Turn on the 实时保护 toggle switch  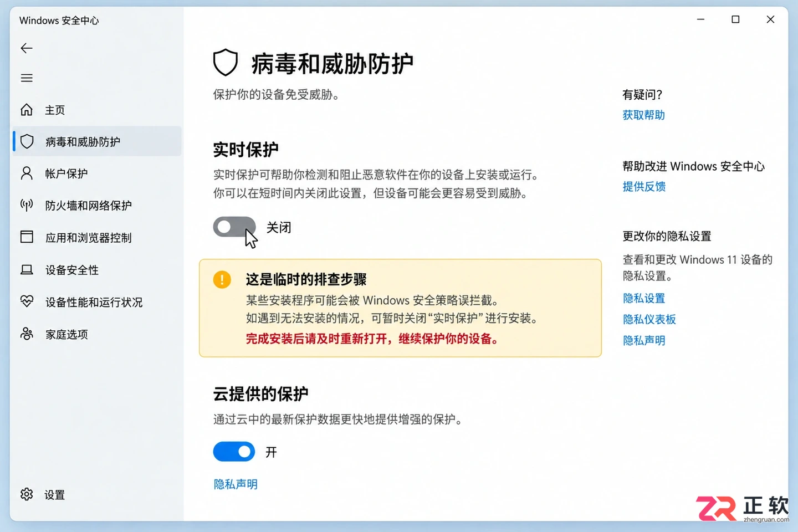[234, 227]
